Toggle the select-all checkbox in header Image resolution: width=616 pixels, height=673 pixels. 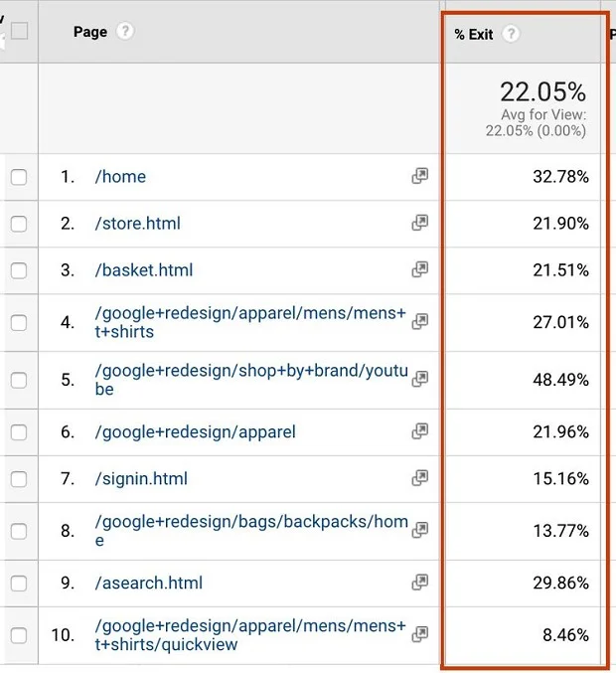tap(20, 32)
